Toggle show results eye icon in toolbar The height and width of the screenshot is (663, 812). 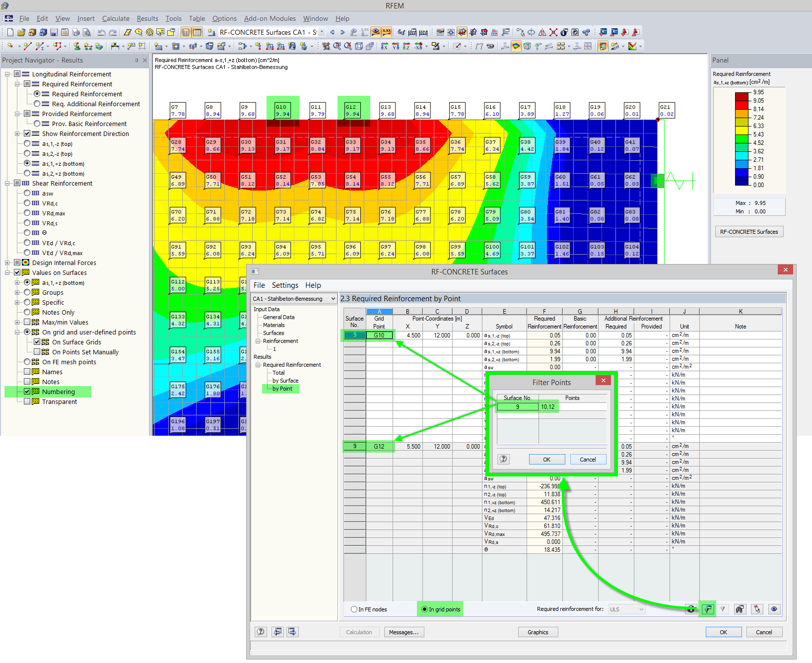tap(376, 32)
